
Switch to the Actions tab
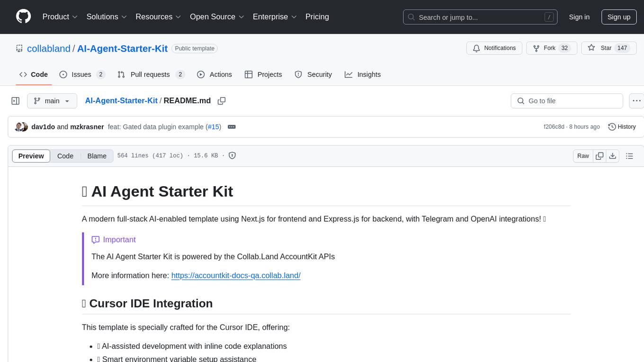click(x=214, y=74)
